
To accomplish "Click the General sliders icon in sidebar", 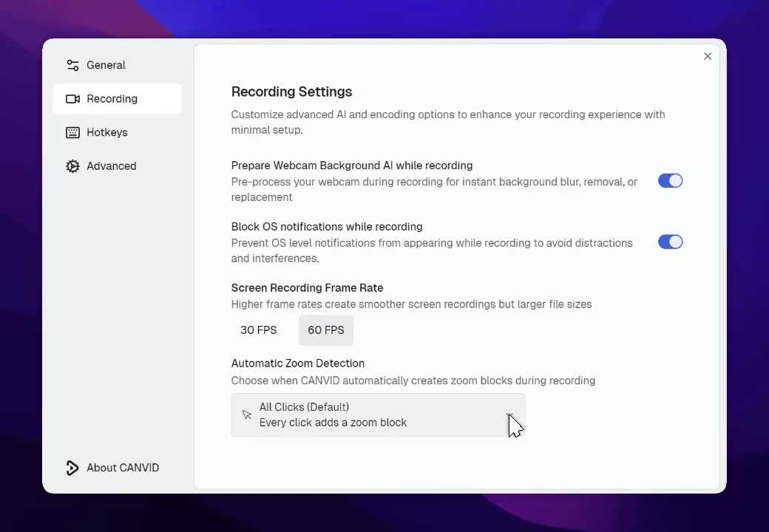I will click(72, 65).
